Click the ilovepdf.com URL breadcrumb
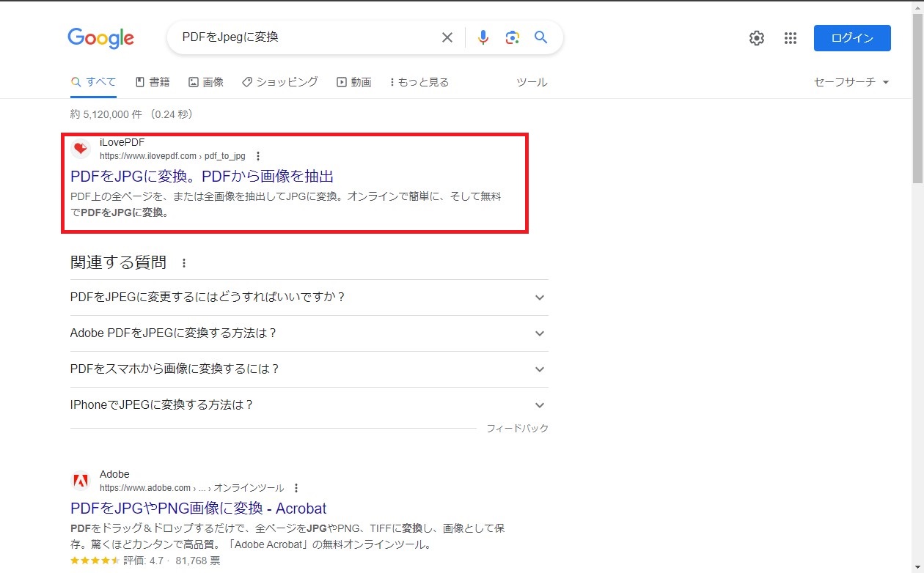This screenshot has width=924, height=573. coord(172,156)
